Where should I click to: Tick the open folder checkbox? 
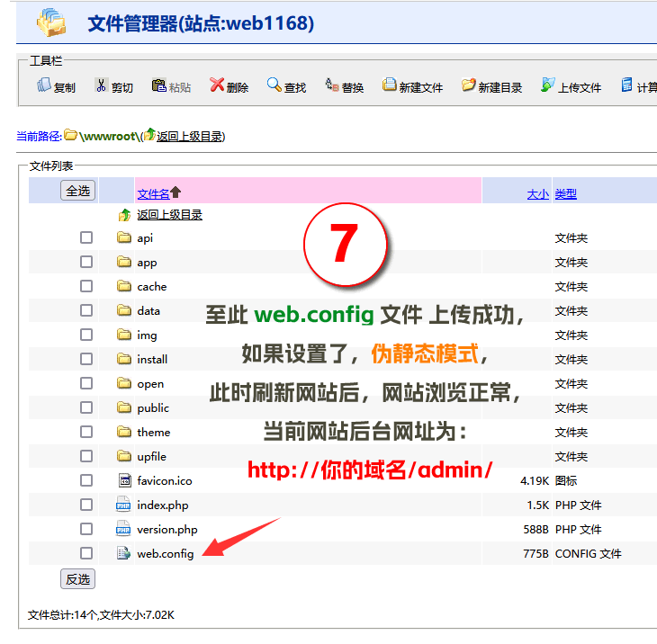[86, 383]
